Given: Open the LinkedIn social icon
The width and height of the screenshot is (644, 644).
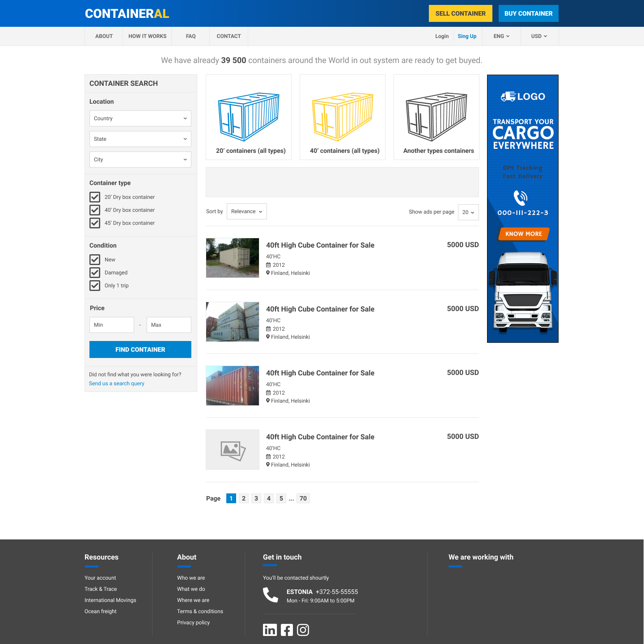Looking at the screenshot, I should (x=270, y=630).
